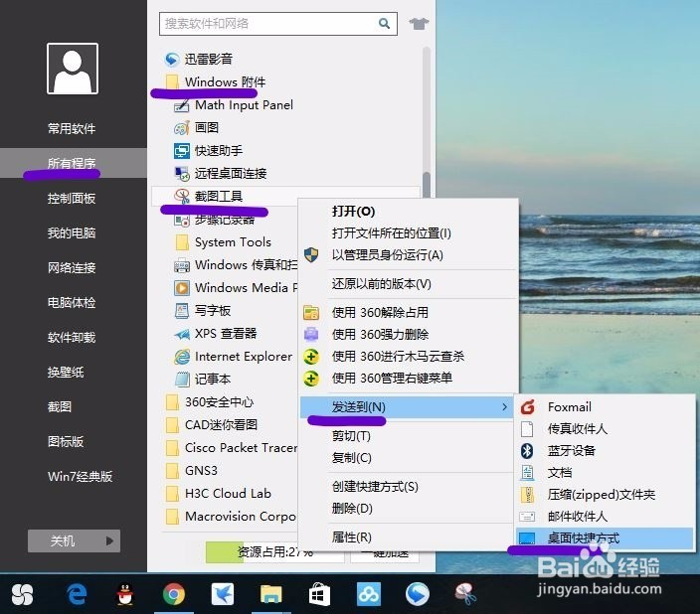Image resolution: width=700 pixels, height=614 pixels.
Task: Open 远程桌面连接 icon
Action: click(181, 174)
